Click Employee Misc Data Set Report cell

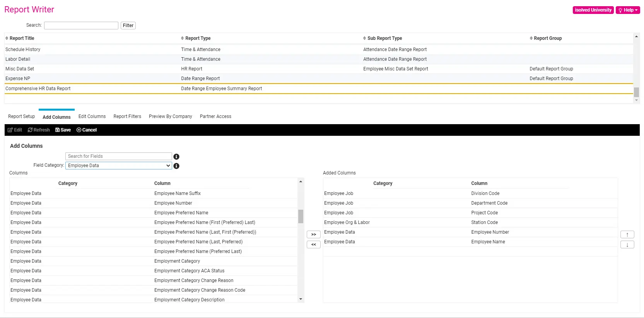(x=396, y=69)
